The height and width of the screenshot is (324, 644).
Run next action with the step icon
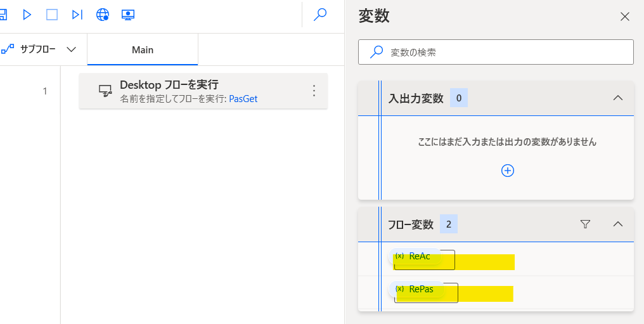[77, 15]
